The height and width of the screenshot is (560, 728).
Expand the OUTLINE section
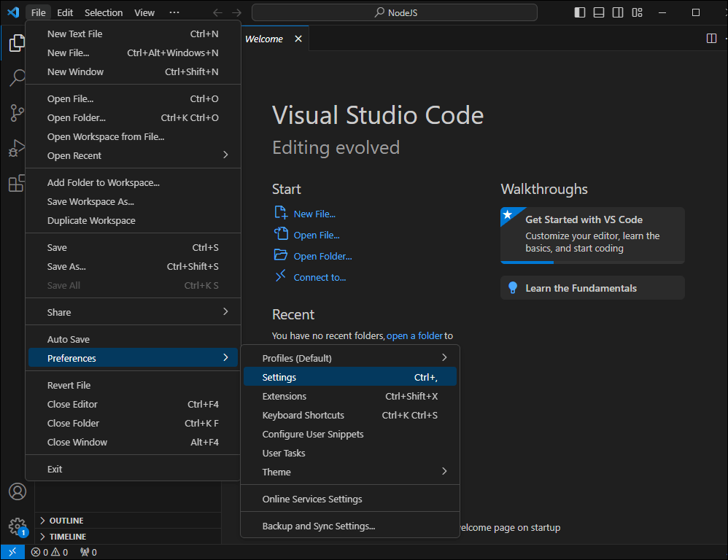point(128,521)
